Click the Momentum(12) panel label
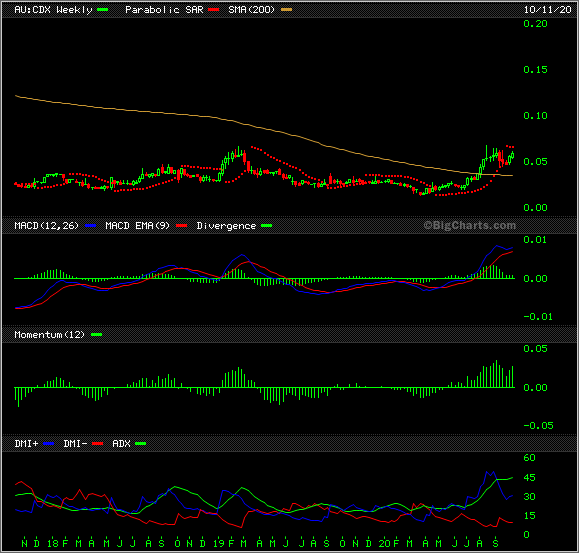This screenshot has height=553, width=579. (49, 334)
